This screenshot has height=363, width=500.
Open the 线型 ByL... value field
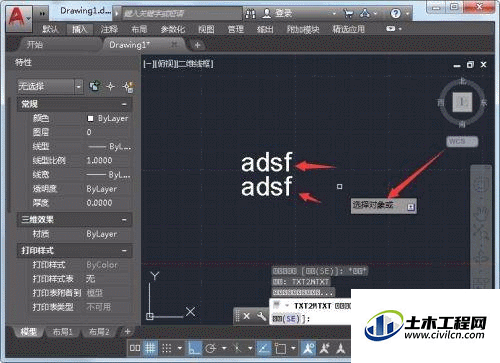pos(108,146)
